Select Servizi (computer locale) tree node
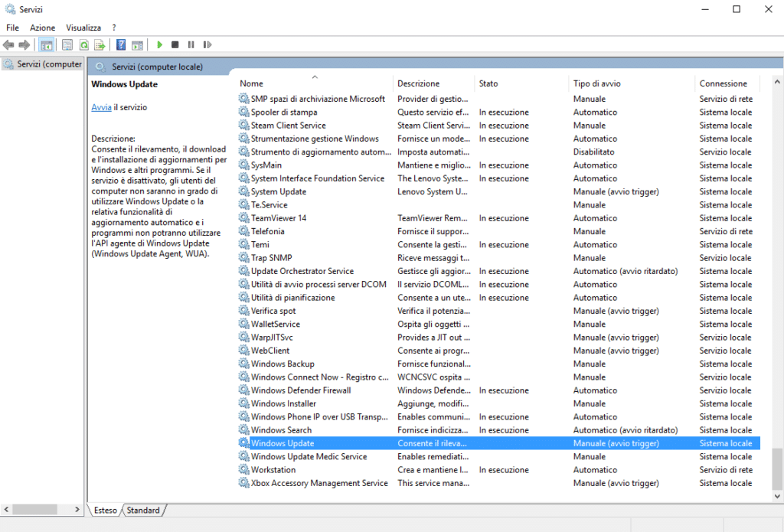The width and height of the screenshot is (784, 532). [x=44, y=64]
